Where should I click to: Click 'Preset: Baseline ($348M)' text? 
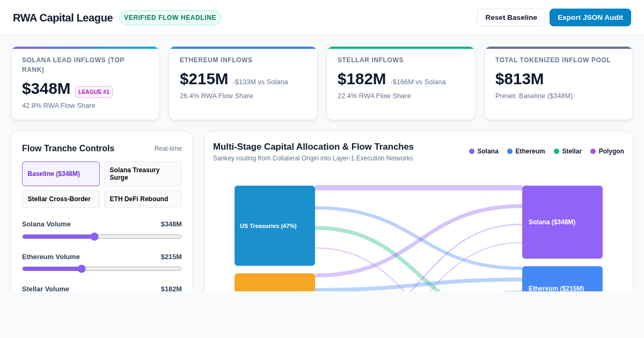(x=534, y=96)
